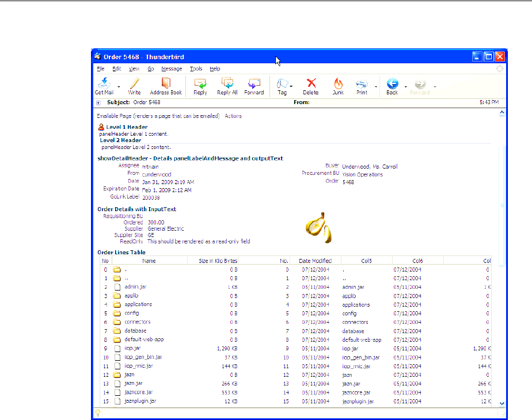The height and width of the screenshot is (420, 532).
Task: Click the Print icon
Action: (x=362, y=84)
